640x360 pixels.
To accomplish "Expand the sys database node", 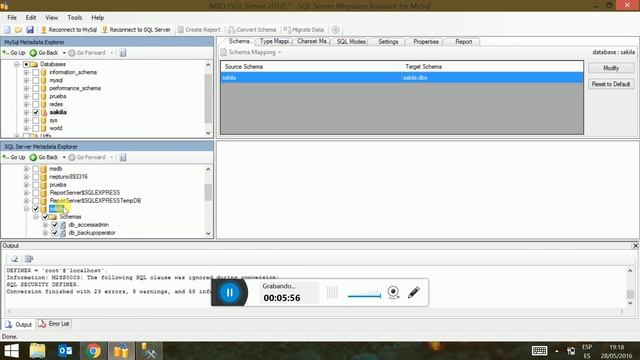I will click(x=26, y=120).
